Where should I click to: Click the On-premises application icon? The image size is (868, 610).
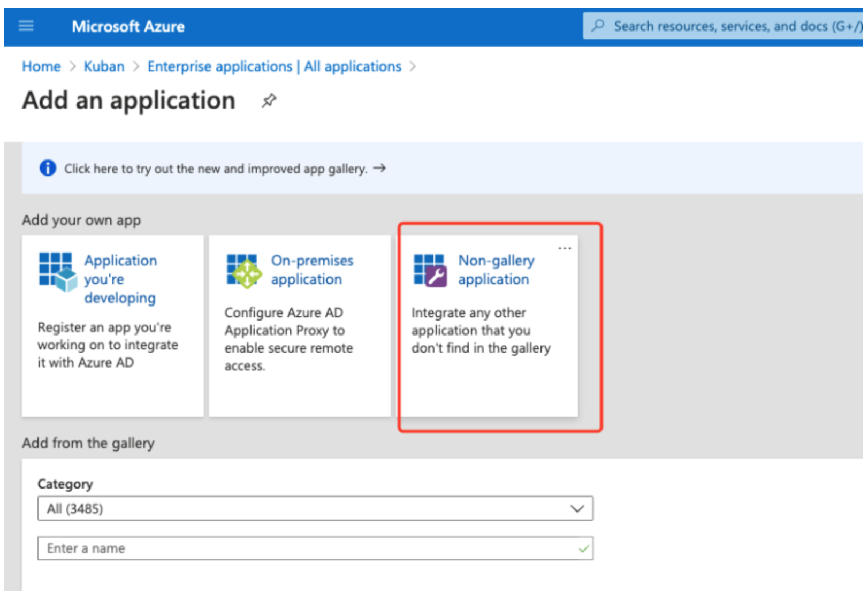pyautogui.click(x=245, y=271)
